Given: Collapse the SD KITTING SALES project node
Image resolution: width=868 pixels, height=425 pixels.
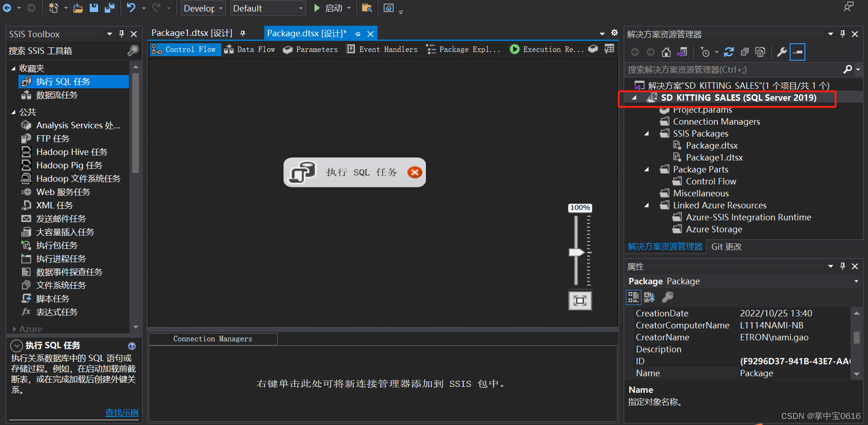Looking at the screenshot, I should point(634,98).
